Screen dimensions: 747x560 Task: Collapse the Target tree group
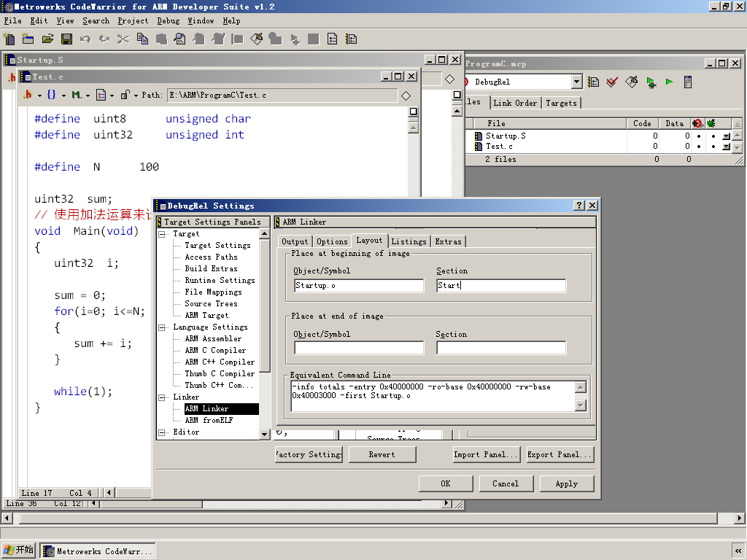pos(162,234)
